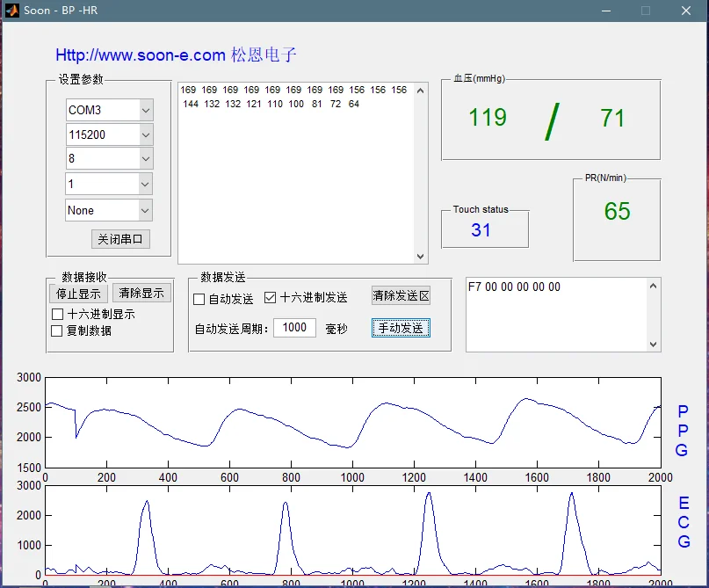
Task: Click the send box scroll down arrow
Action: point(653,345)
